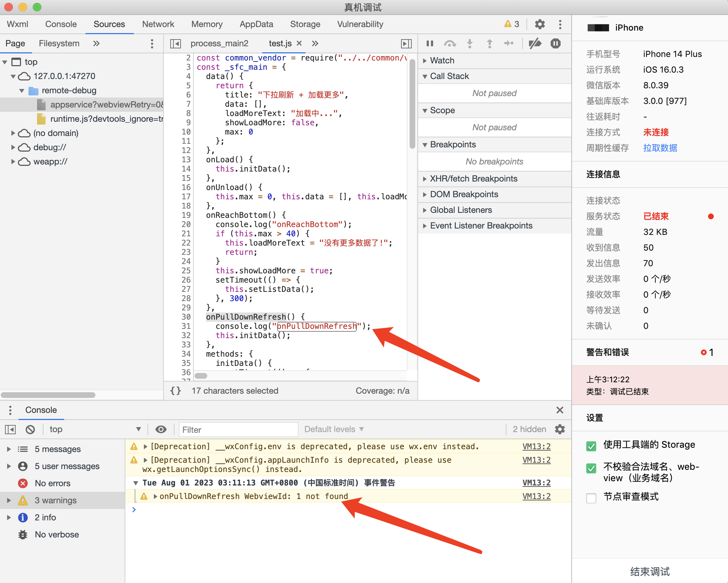728x583 pixels.
Task: Expand the weapp:// tree node
Action: coord(13,162)
